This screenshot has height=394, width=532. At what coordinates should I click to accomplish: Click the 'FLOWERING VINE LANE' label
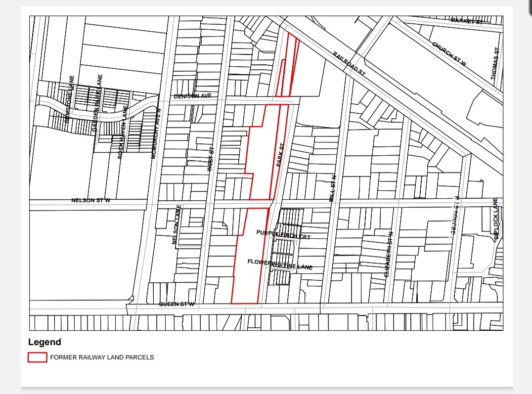[x=280, y=264]
